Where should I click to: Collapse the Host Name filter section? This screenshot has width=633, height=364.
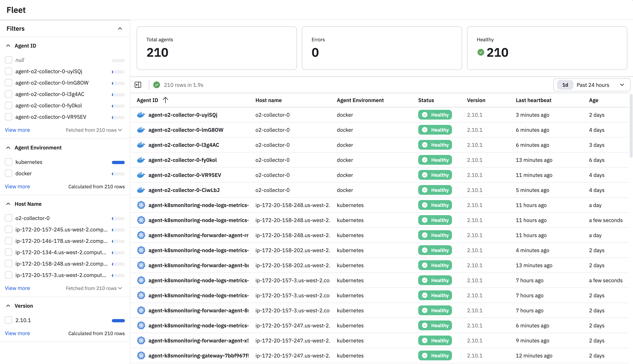pyautogui.click(x=8, y=204)
